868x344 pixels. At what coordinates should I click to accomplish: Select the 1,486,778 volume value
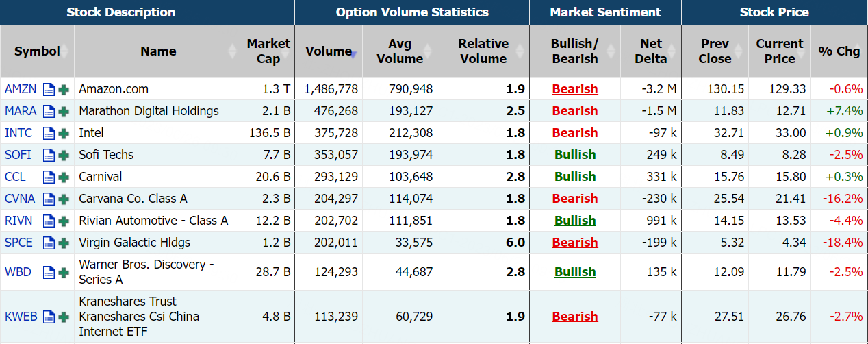[x=331, y=89]
